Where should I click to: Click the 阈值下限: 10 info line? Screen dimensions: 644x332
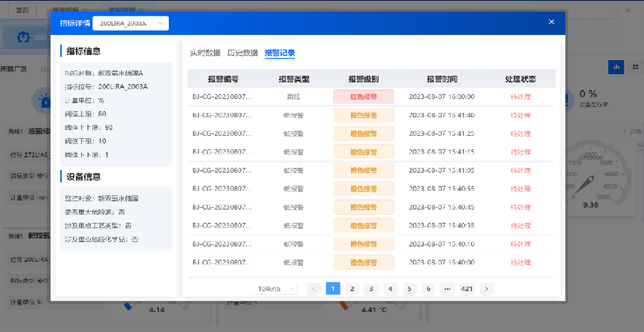point(86,141)
